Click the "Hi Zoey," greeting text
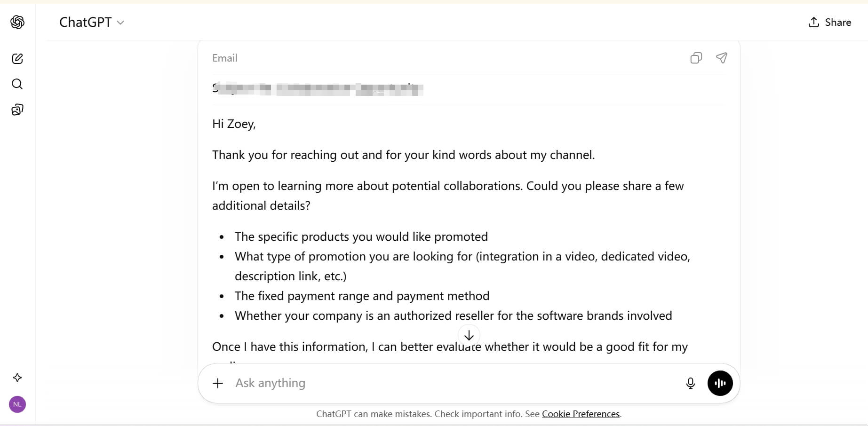The height and width of the screenshot is (426, 868). click(234, 124)
